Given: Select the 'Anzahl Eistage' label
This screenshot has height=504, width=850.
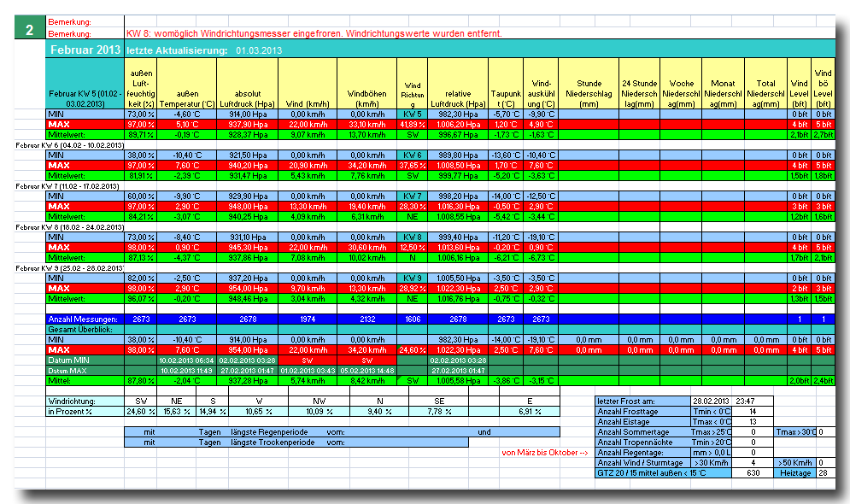Looking at the screenshot, I should click(643, 422).
